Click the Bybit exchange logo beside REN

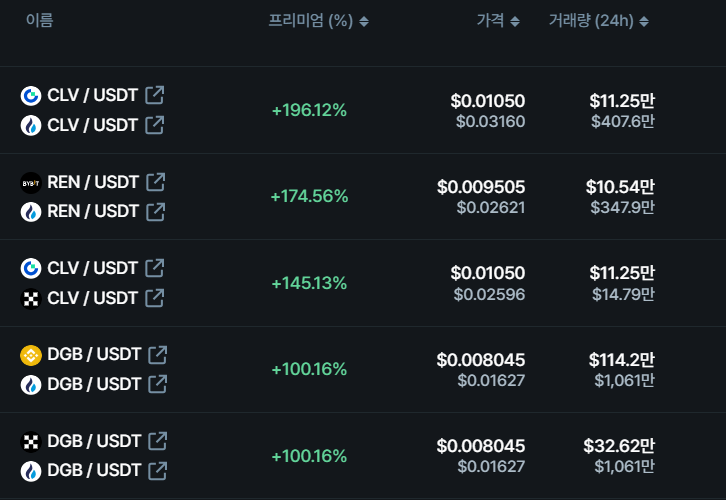[x=31, y=183]
